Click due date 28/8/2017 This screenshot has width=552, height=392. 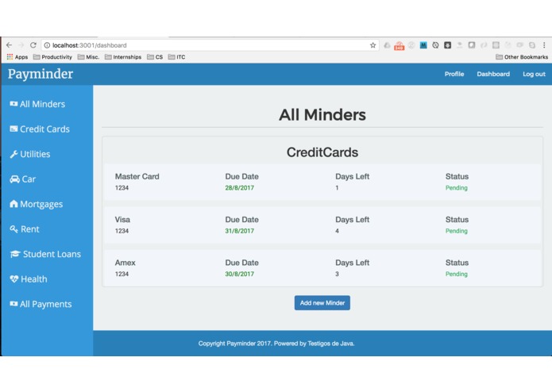[239, 188]
